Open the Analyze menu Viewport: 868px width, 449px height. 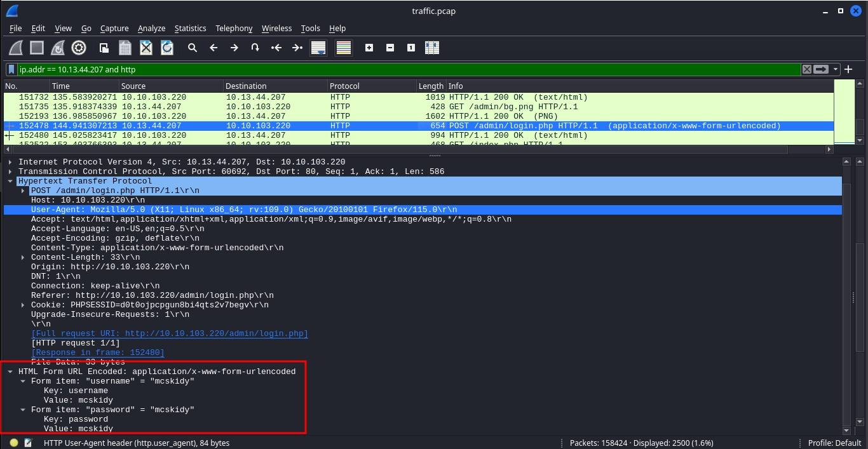click(151, 28)
